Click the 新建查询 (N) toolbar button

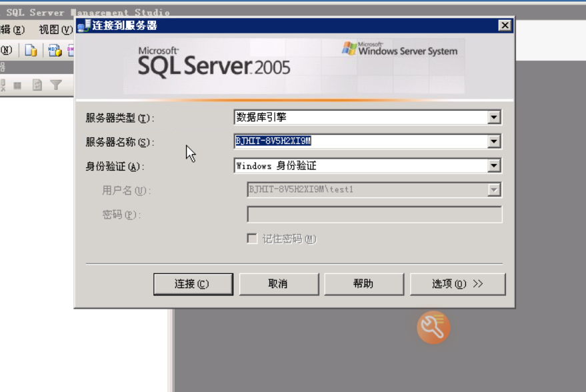pyautogui.click(x=6, y=50)
